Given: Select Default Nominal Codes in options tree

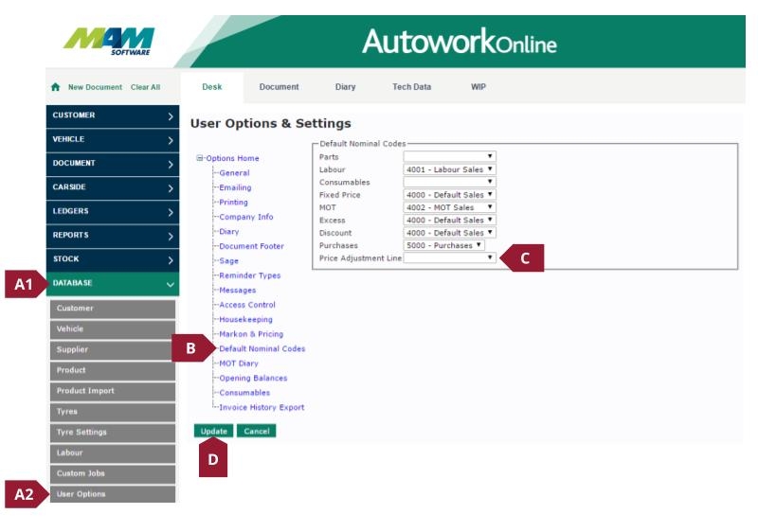Looking at the screenshot, I should pos(262,348).
